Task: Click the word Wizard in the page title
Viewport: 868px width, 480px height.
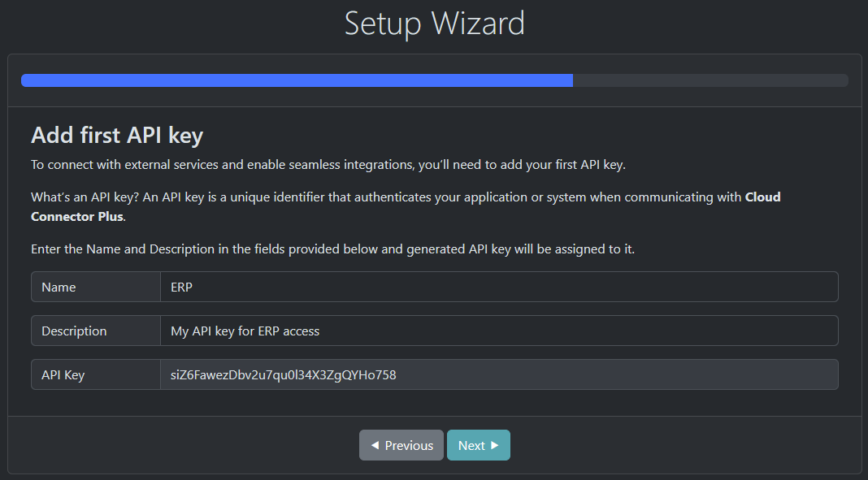Action: [x=479, y=23]
